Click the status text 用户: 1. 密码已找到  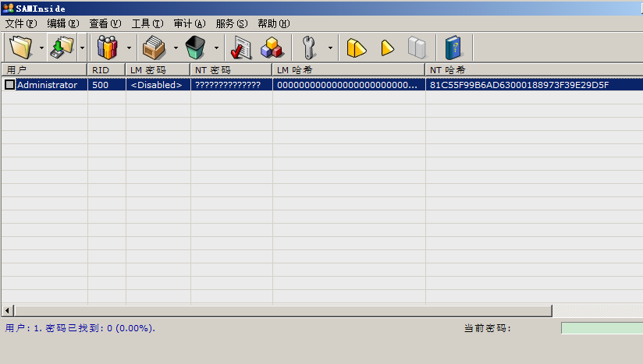tap(80, 328)
